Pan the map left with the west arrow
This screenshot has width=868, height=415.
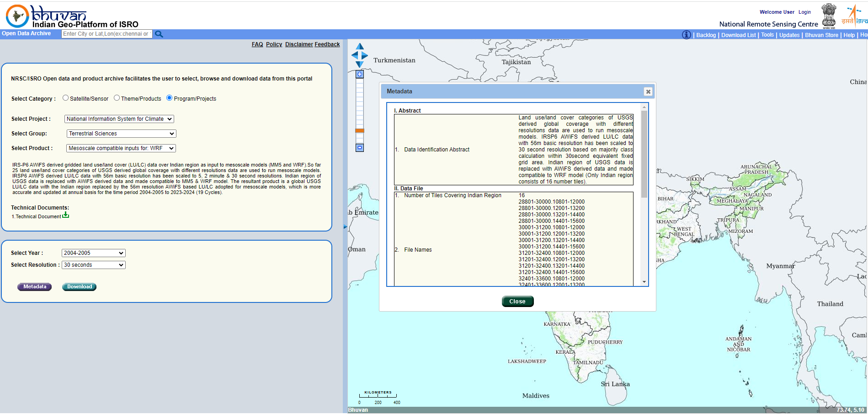click(355, 55)
